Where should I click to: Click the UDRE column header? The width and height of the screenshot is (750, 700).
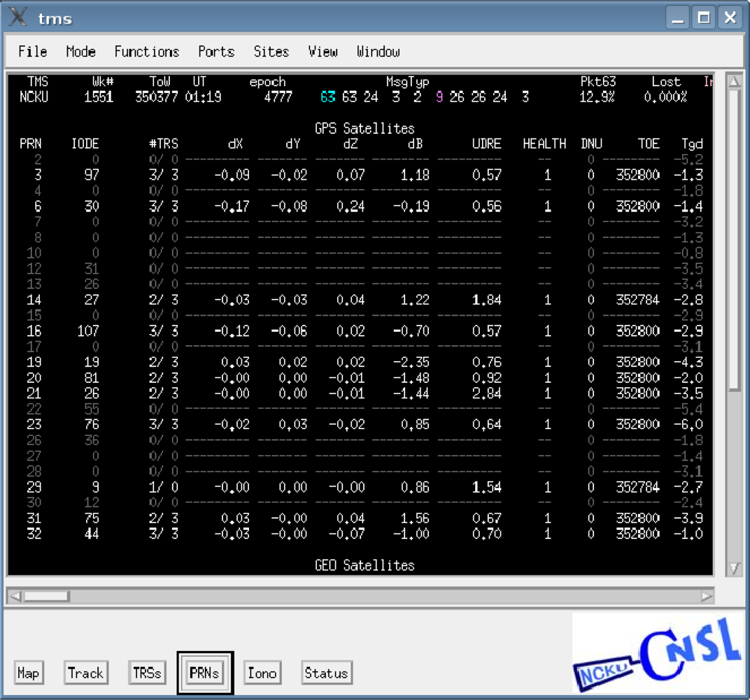[487, 143]
